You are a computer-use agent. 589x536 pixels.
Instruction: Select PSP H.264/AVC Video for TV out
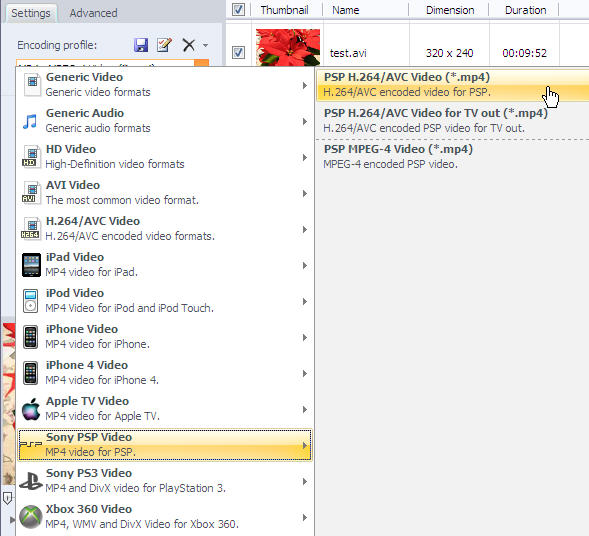[x=453, y=121]
